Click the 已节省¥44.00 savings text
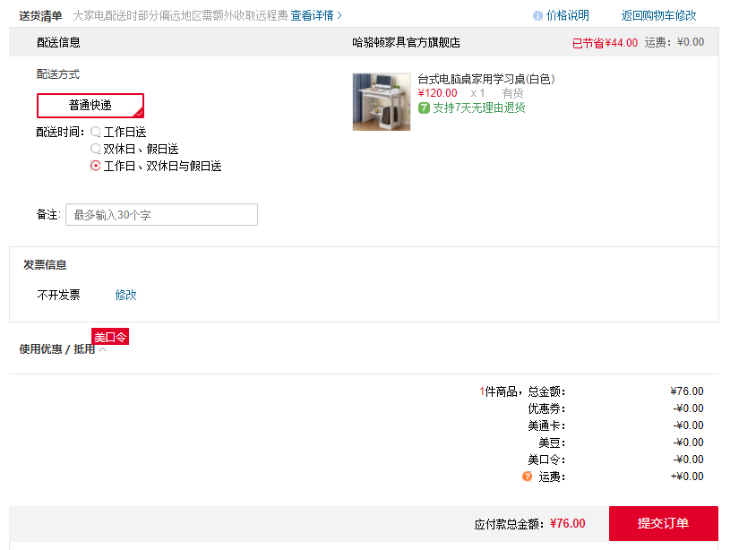 coord(605,43)
